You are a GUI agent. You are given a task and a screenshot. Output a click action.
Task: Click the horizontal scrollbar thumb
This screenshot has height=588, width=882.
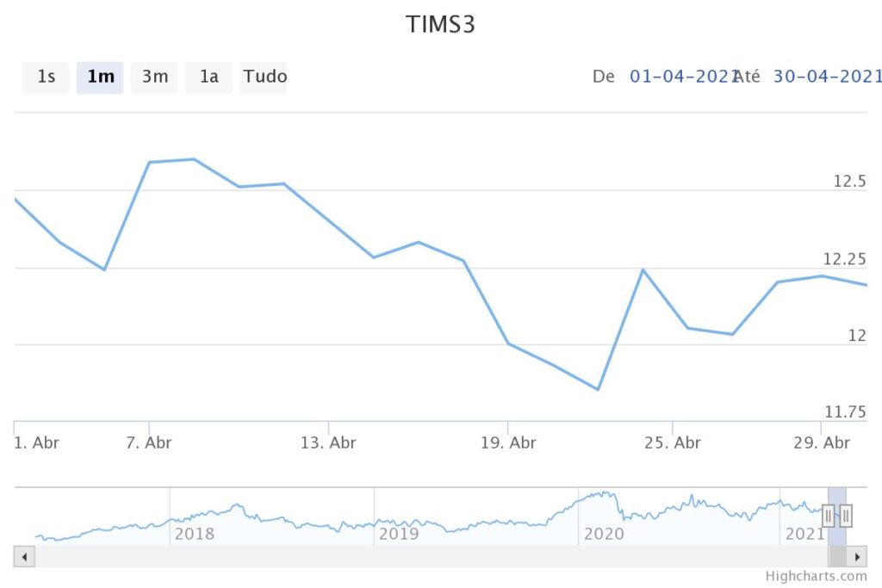click(x=837, y=557)
